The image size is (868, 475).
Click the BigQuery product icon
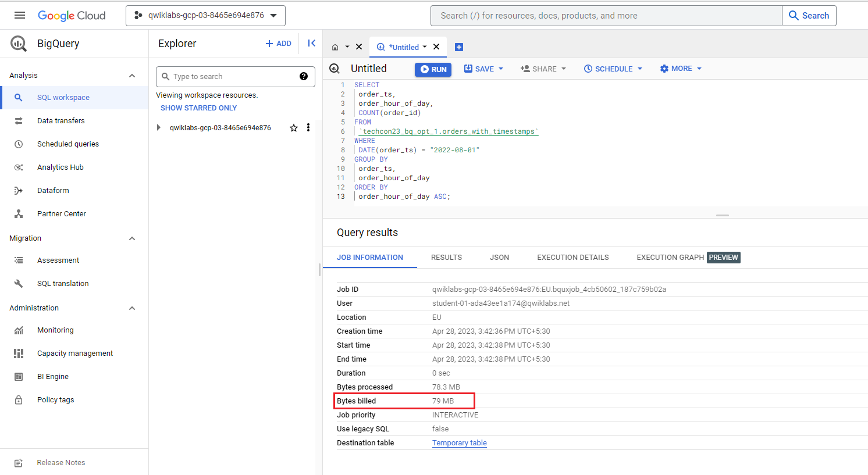tap(19, 44)
